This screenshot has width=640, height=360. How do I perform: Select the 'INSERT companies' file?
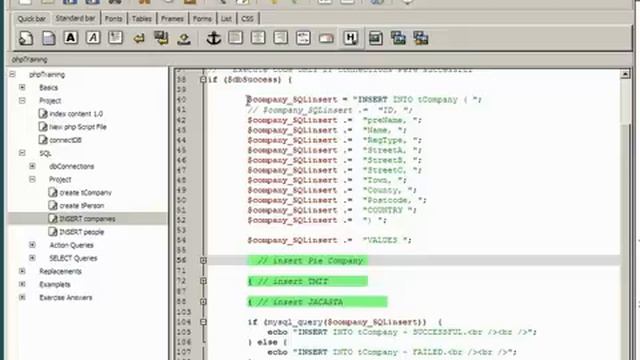click(87, 219)
